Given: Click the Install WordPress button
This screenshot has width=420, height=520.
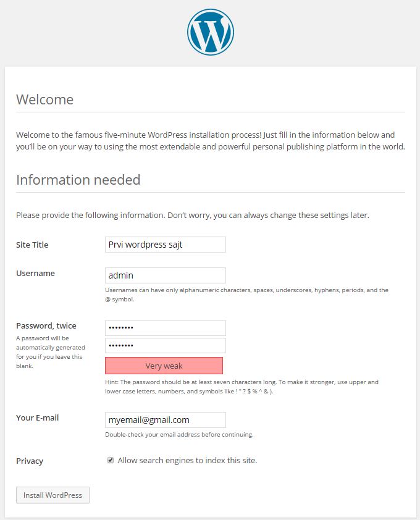Looking at the screenshot, I should click(x=52, y=495).
